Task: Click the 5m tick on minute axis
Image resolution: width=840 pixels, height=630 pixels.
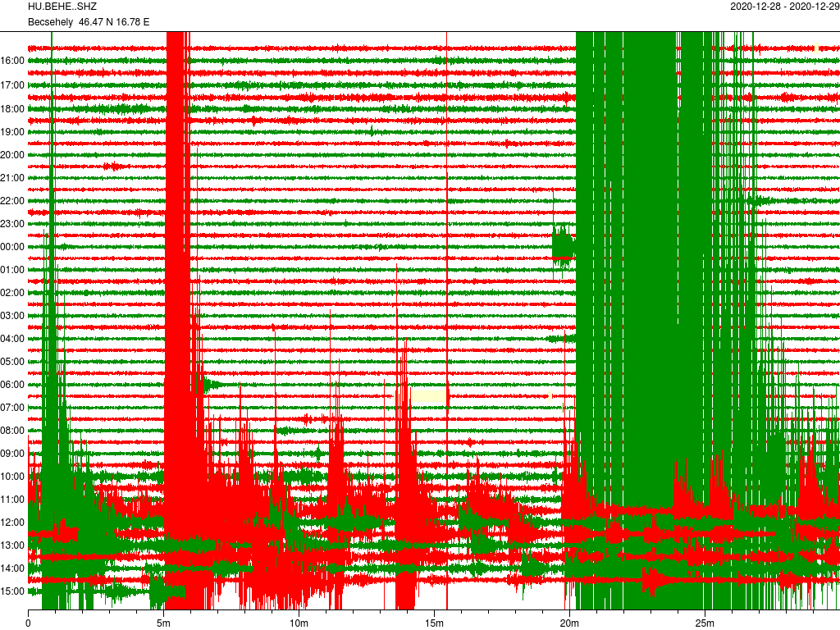Action: coord(163,623)
